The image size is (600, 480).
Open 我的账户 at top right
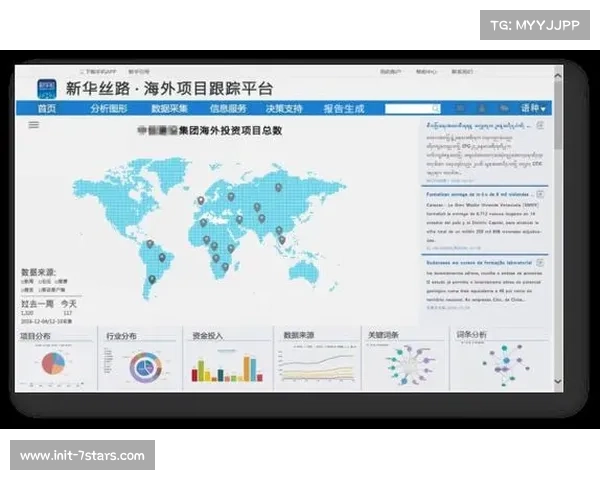pos(390,72)
